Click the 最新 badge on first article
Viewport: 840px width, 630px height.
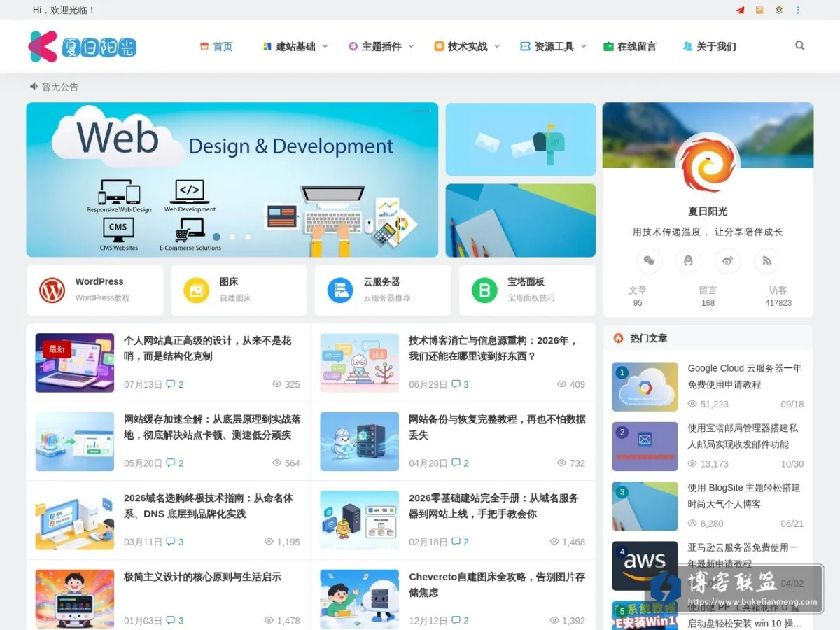(x=57, y=349)
